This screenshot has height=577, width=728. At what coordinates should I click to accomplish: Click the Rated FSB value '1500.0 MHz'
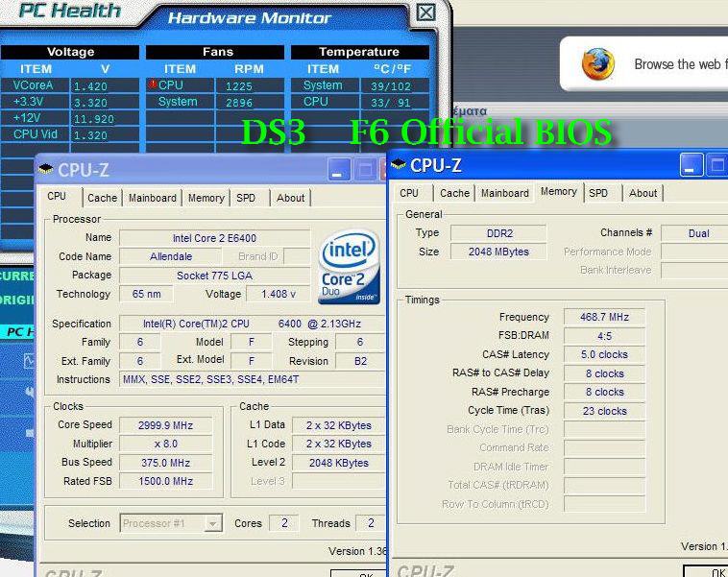point(166,481)
